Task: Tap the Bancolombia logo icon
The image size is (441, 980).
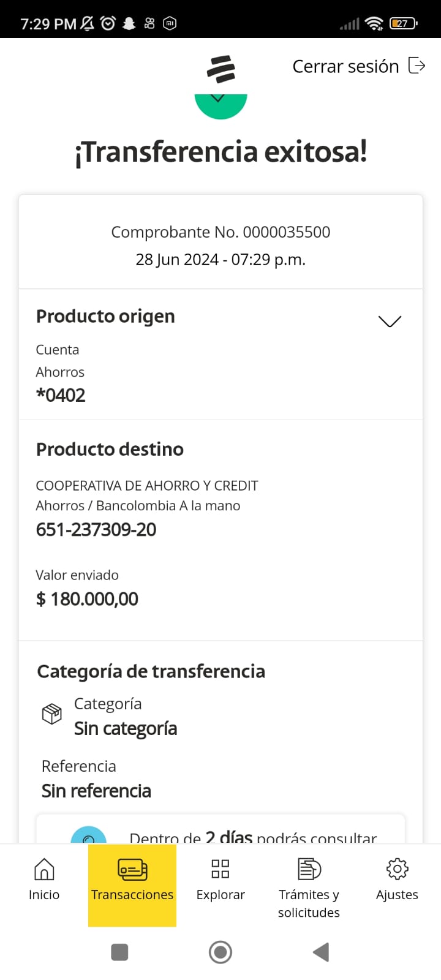Action: point(221,69)
